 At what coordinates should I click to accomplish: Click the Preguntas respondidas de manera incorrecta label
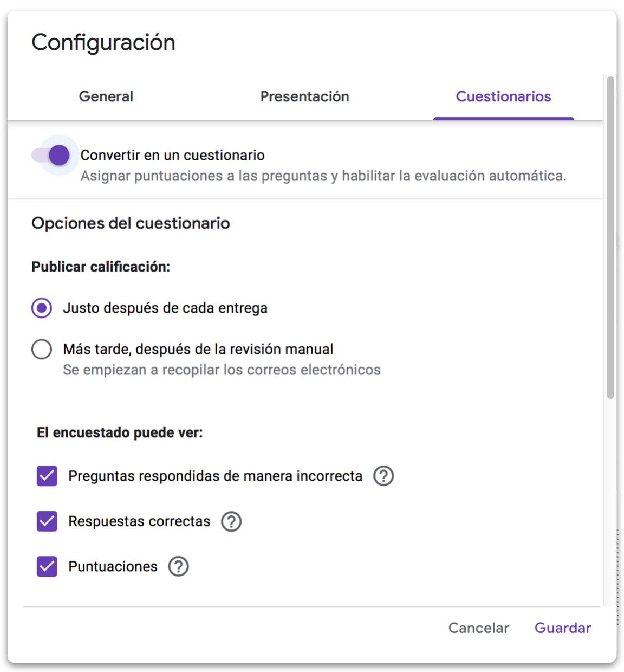215,476
